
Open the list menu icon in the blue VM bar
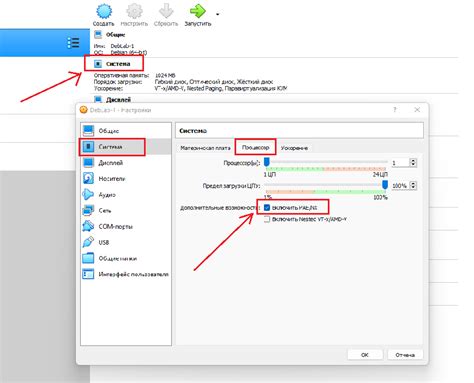pyautogui.click(x=73, y=43)
